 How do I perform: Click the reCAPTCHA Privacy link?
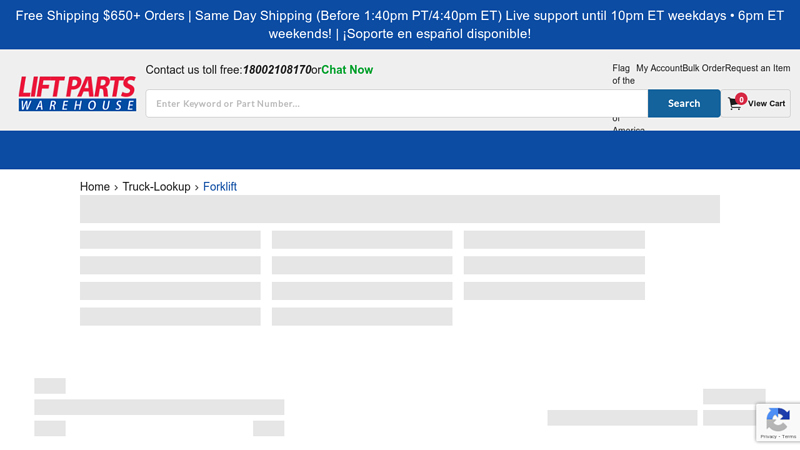(767, 437)
